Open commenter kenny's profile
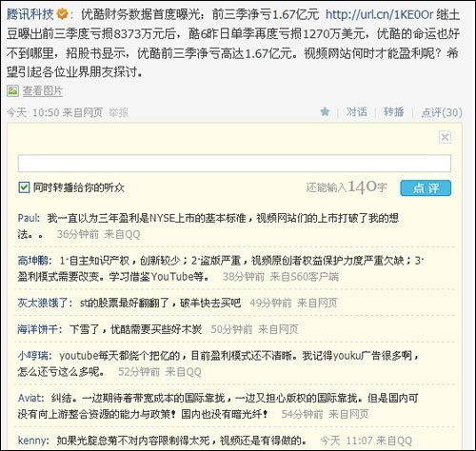The height and width of the screenshot is (451, 476). click(31, 441)
